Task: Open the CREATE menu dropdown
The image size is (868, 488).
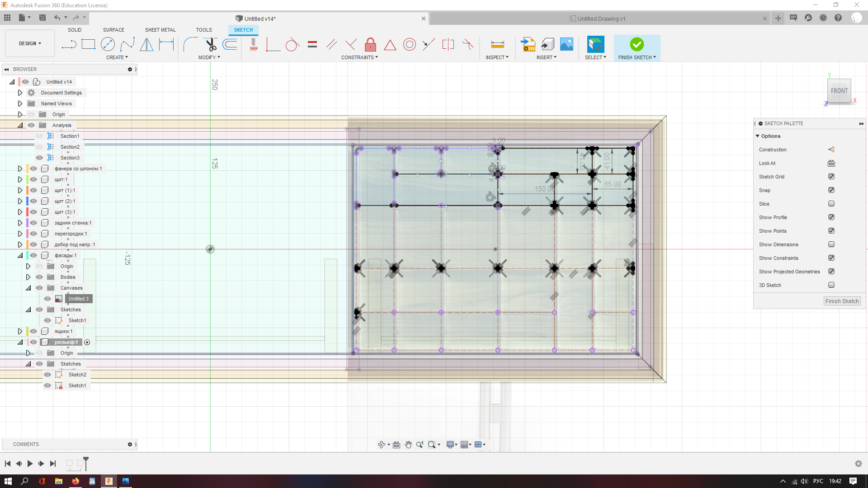Action: (x=117, y=57)
